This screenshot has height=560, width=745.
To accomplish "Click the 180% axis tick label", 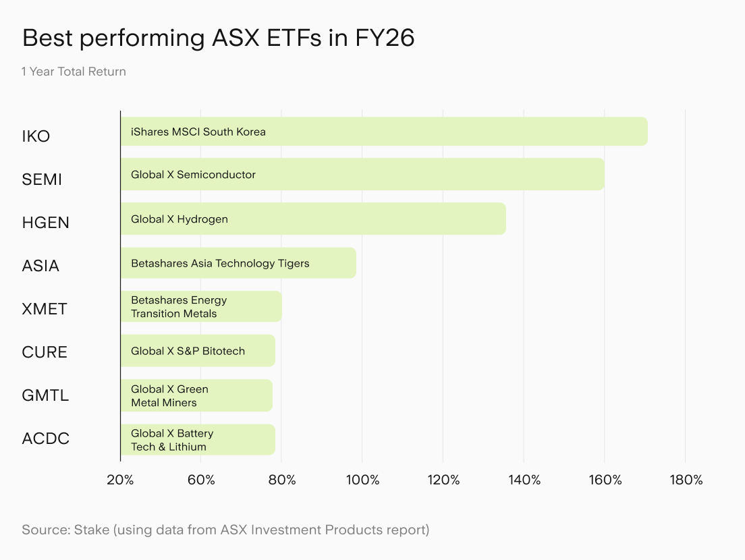I will pos(686,480).
